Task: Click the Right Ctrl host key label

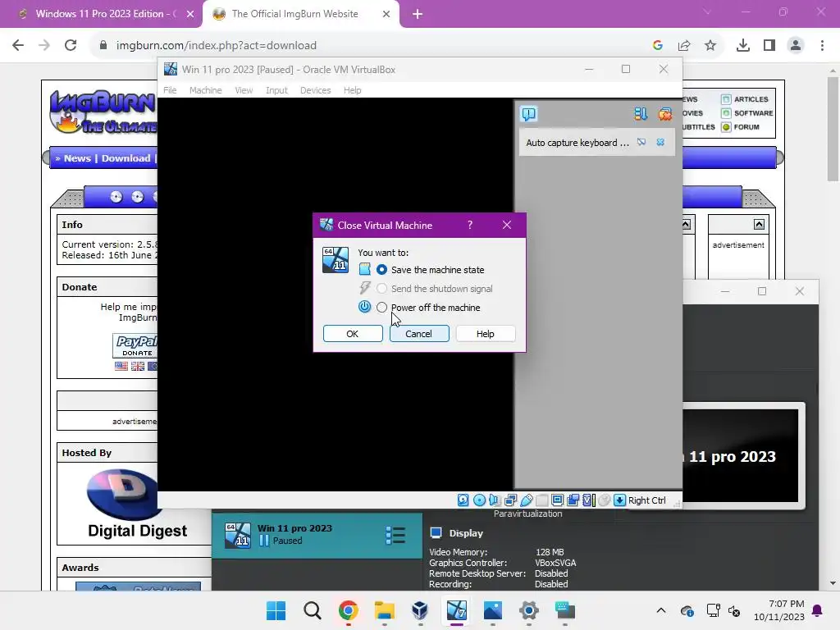Action: (x=646, y=500)
